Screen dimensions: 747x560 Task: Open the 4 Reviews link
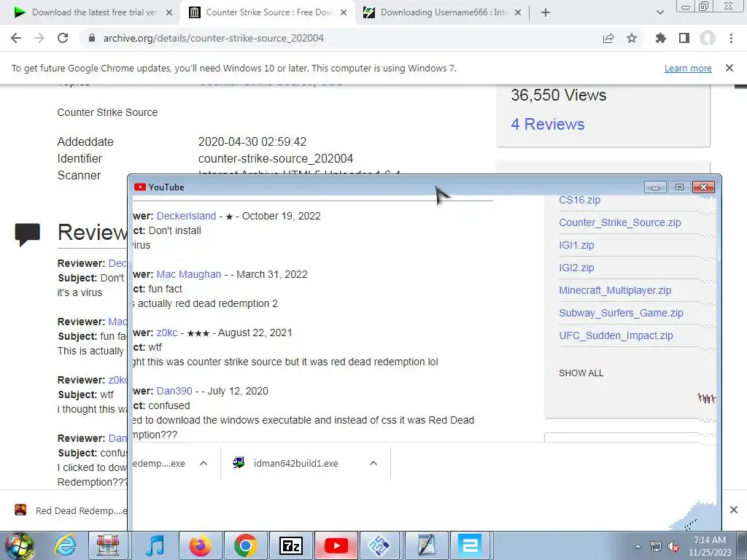(547, 124)
